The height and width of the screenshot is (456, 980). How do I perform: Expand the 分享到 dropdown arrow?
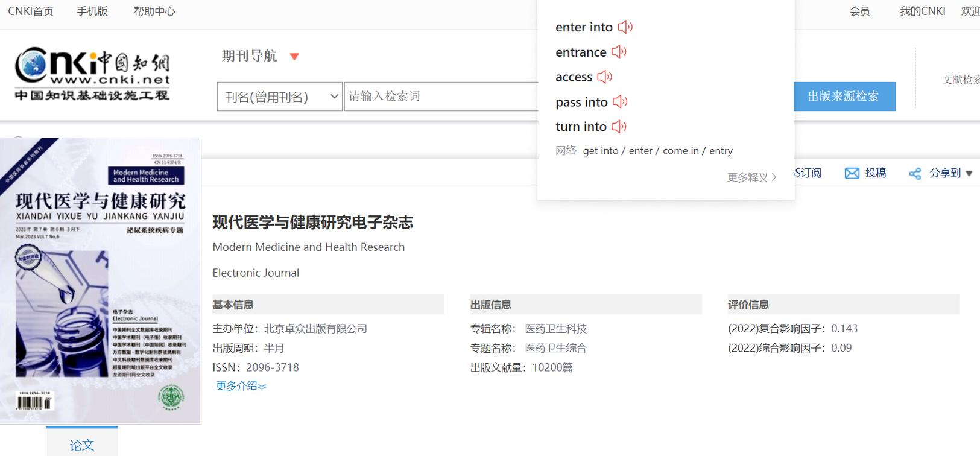pos(969,174)
